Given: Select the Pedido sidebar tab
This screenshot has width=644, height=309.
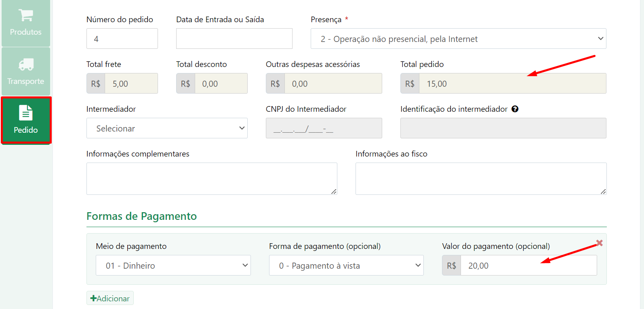Looking at the screenshot, I should click(26, 120).
